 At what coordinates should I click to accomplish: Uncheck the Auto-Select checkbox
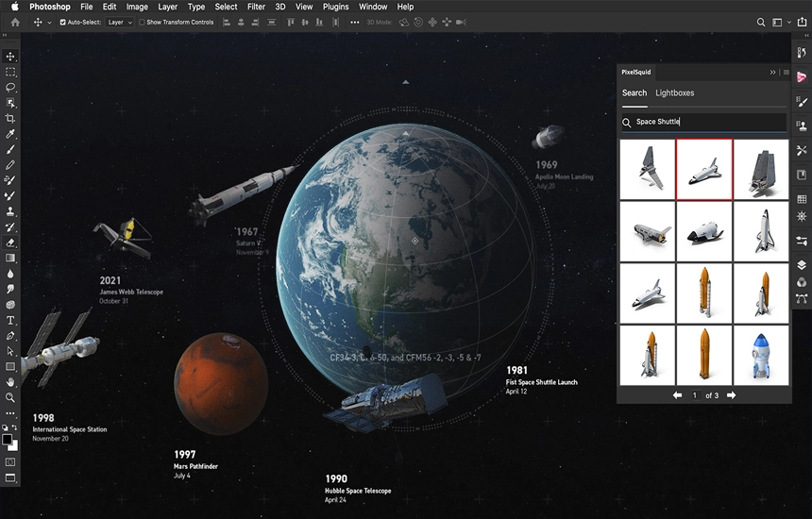pyautogui.click(x=63, y=22)
